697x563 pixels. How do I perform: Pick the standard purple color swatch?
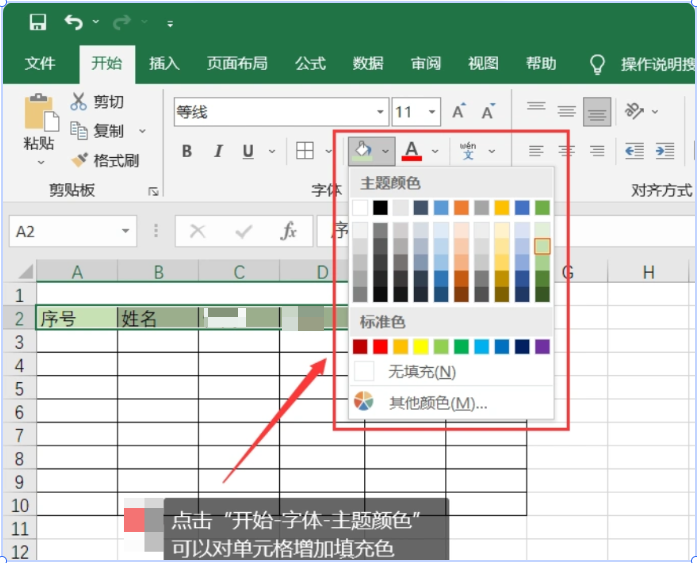pyautogui.click(x=542, y=347)
